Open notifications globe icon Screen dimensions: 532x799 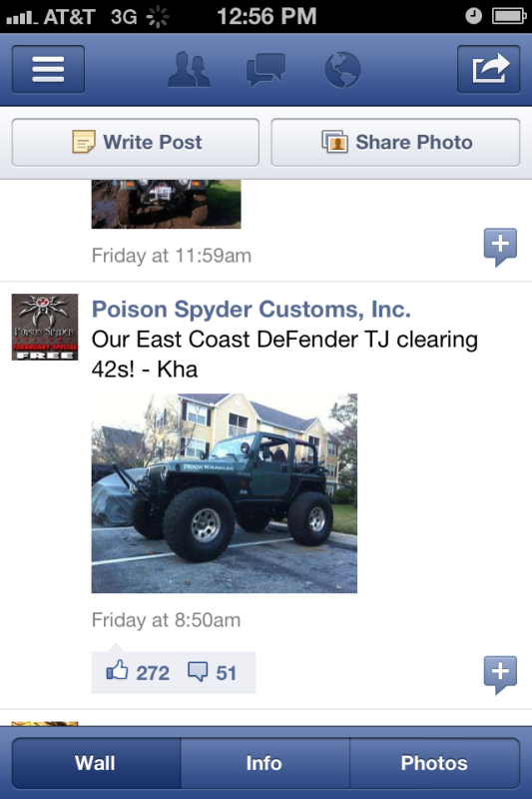tap(342, 69)
